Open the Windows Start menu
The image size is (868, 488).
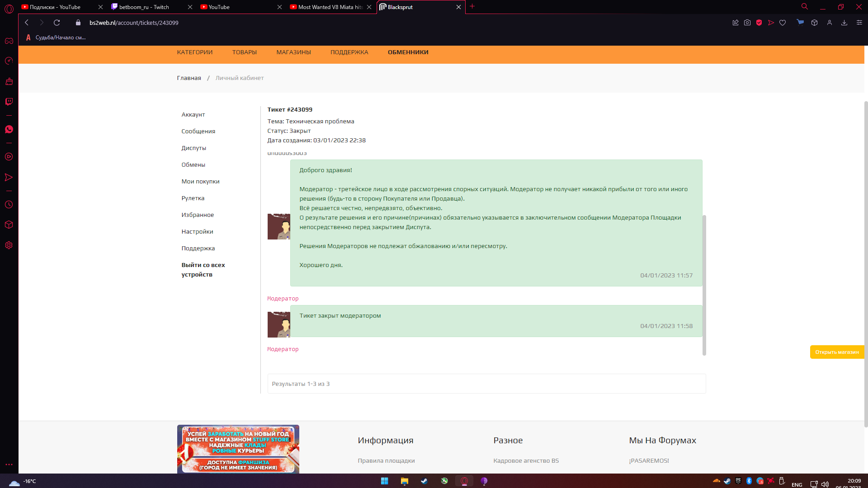pos(385,481)
